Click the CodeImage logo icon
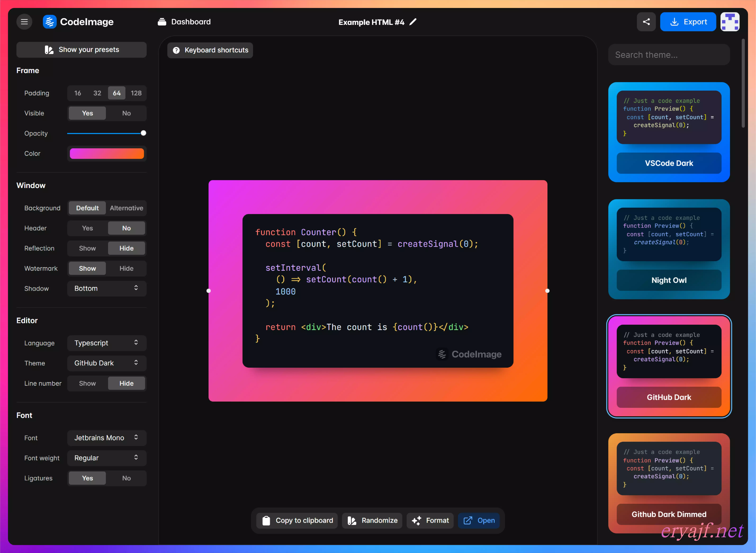 (49, 22)
